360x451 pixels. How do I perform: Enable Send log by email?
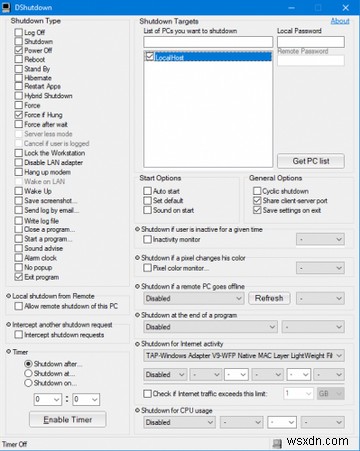tap(19, 210)
